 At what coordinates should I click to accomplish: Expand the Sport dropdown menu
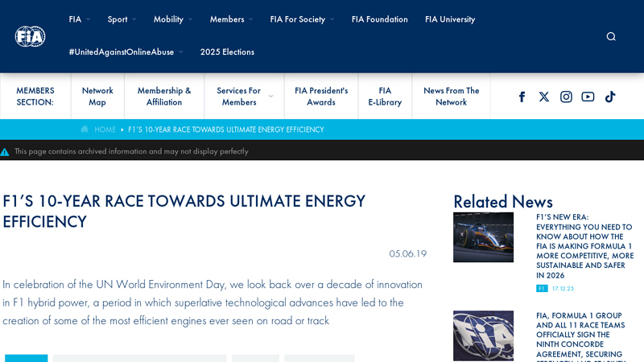122,19
